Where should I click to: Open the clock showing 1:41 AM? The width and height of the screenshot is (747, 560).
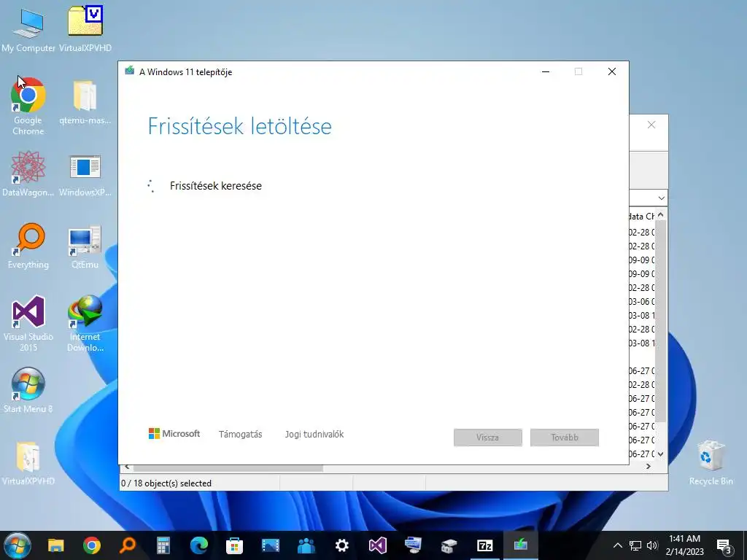684,545
